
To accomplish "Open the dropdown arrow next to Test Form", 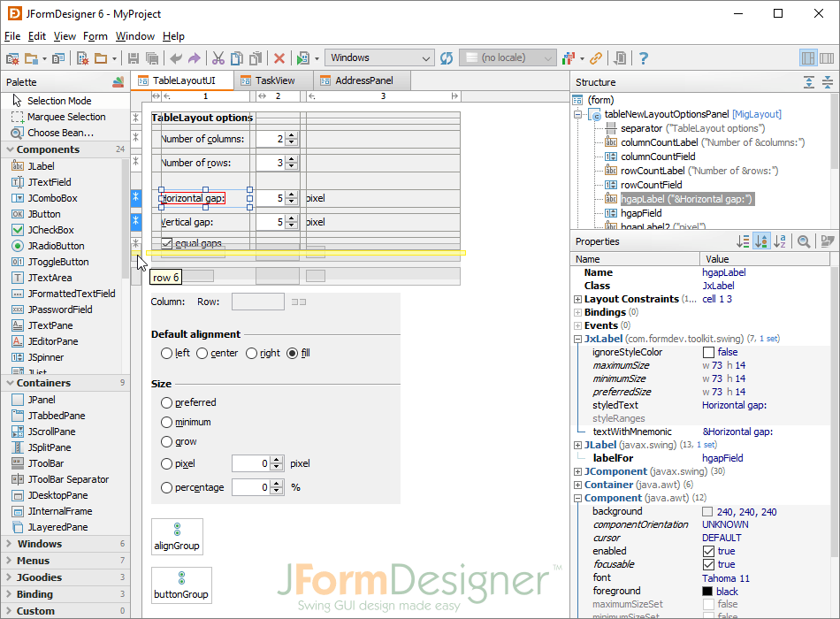I will 317,59.
